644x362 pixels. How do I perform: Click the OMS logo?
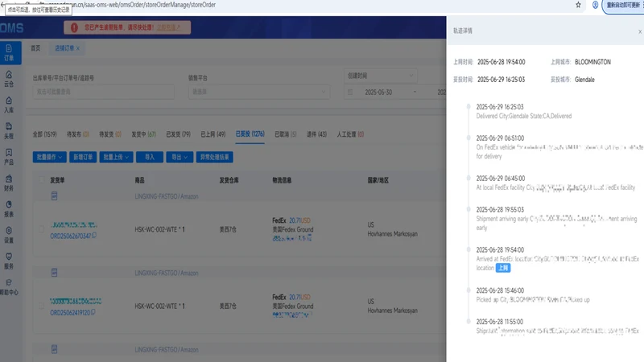pos(12,28)
